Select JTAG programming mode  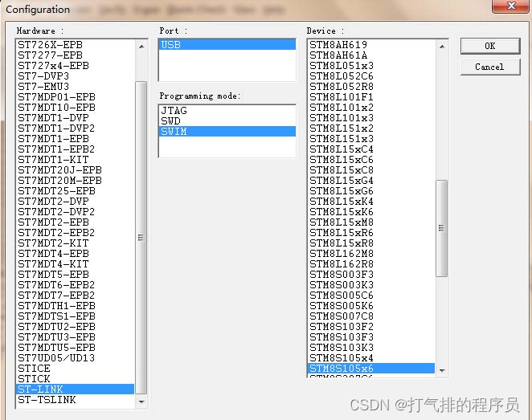(x=227, y=111)
